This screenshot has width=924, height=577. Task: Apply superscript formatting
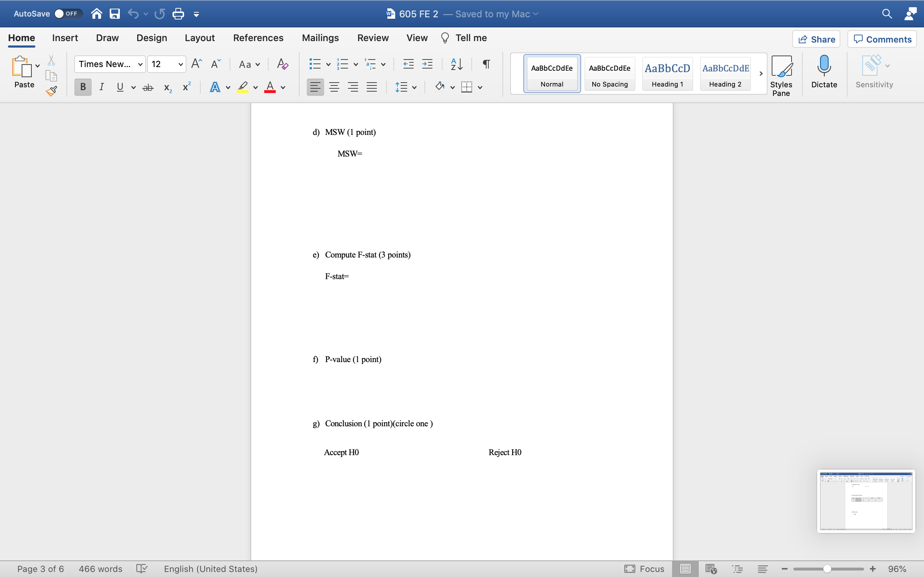point(186,87)
